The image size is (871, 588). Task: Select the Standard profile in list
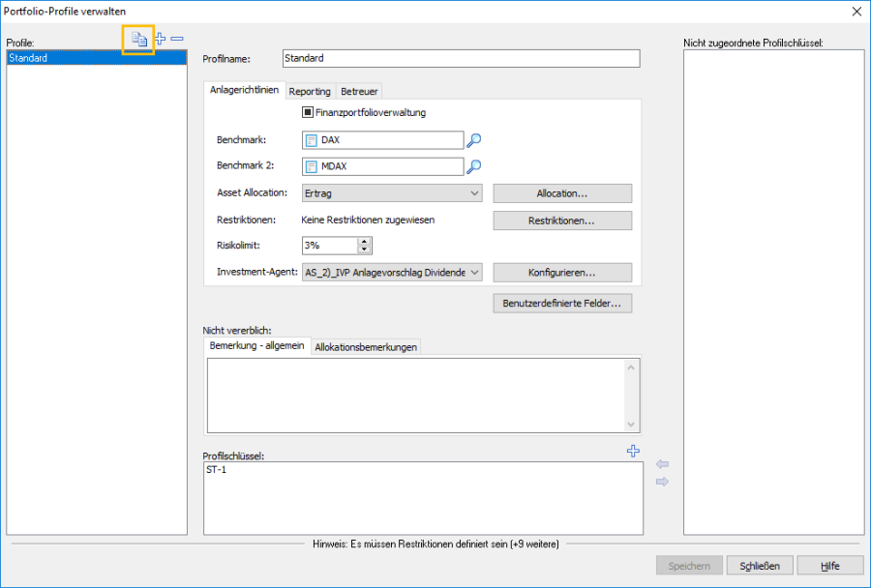[96, 58]
